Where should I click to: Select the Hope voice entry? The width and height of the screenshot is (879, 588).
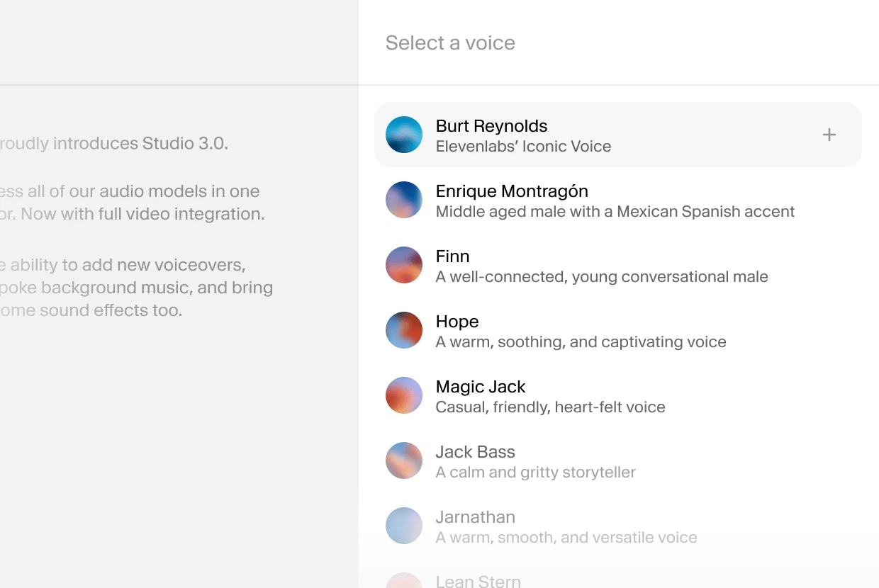click(581, 330)
